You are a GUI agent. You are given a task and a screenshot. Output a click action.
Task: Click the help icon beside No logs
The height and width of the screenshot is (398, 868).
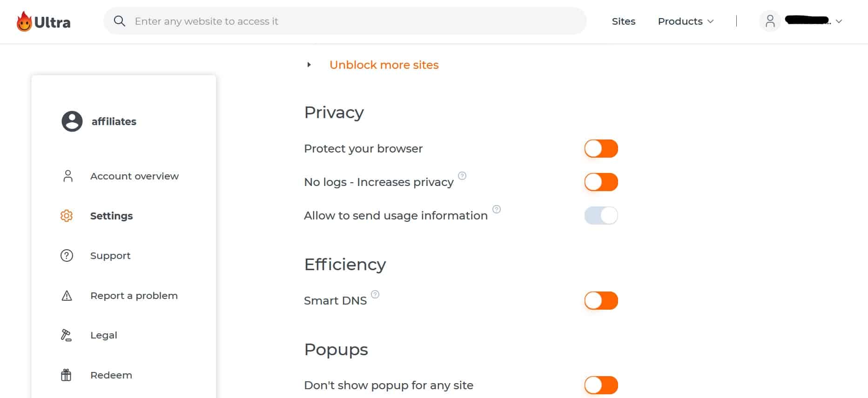[x=462, y=176]
